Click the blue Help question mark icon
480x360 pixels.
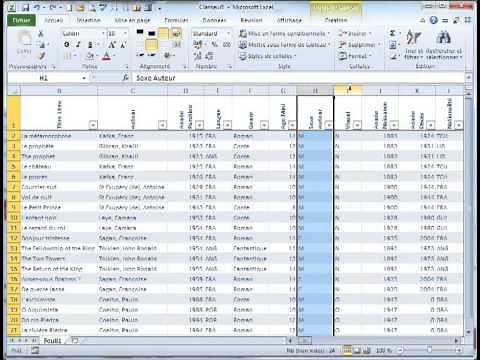point(433,20)
